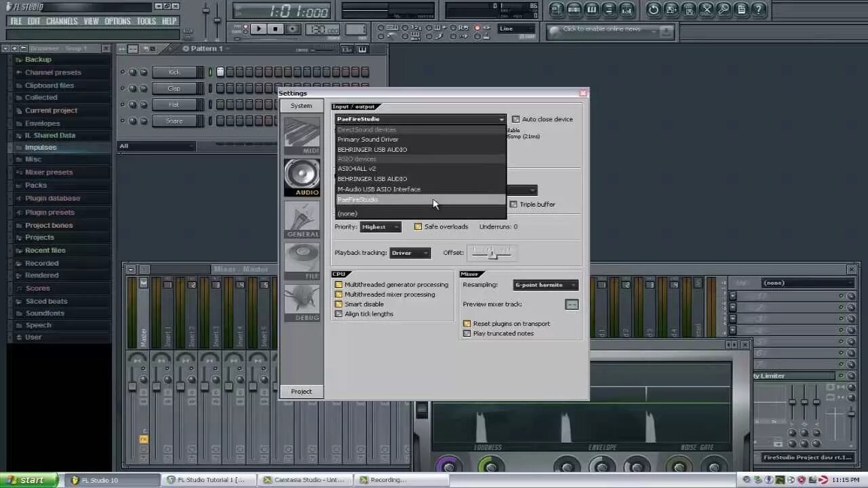Click the magnifier project info icon
Image resolution: width=868 pixels, height=488 pixels.
[724, 9]
